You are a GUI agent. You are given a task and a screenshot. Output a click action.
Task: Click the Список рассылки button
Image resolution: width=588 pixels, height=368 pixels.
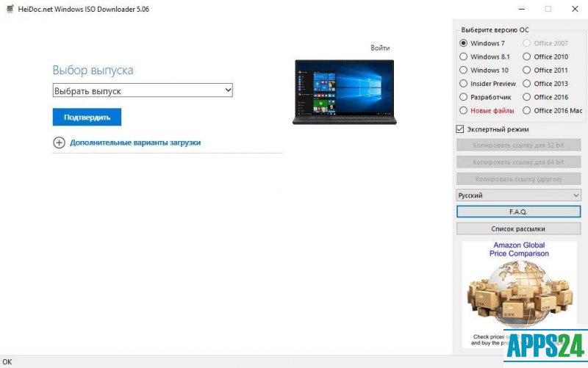519,228
